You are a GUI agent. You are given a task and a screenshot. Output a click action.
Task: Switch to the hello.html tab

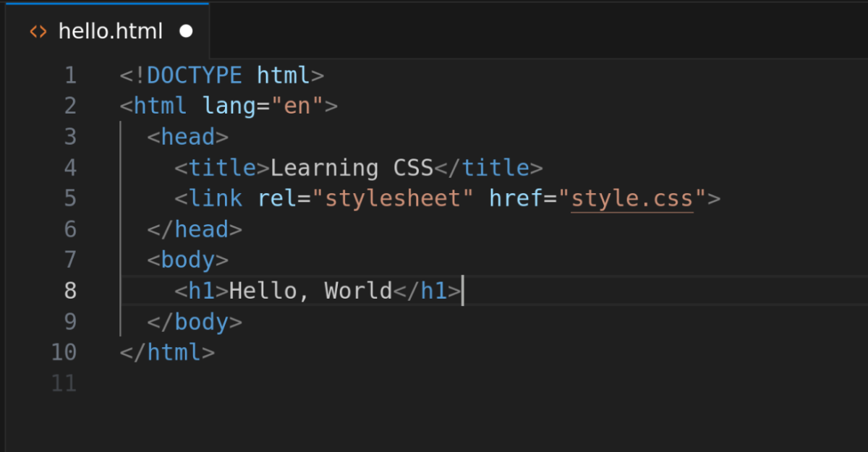point(110,30)
